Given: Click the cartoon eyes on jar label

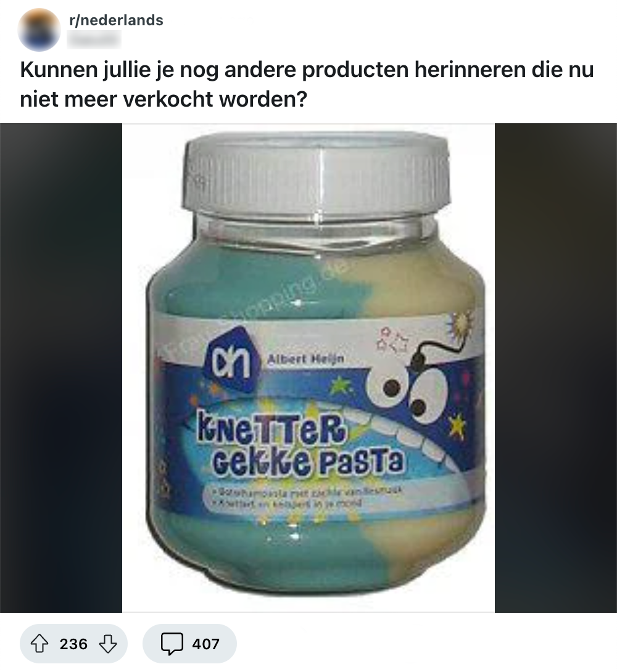Looking at the screenshot, I should coord(407,392).
